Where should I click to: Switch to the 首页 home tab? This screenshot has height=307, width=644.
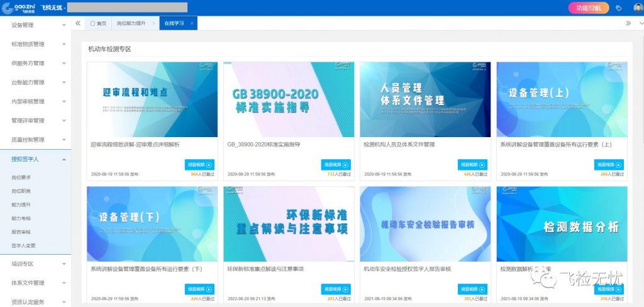click(97, 23)
